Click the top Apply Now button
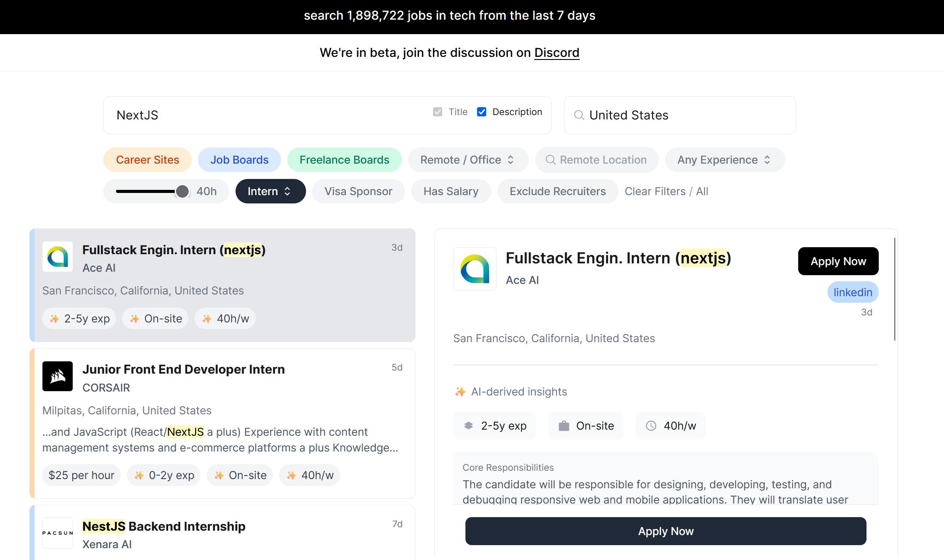This screenshot has height=560, width=944. (x=838, y=261)
